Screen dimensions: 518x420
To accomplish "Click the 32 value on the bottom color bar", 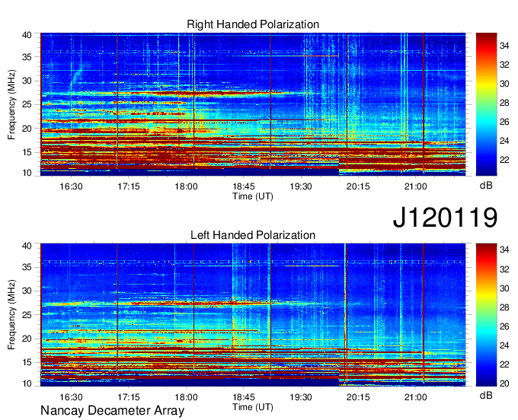I will click(x=504, y=269).
